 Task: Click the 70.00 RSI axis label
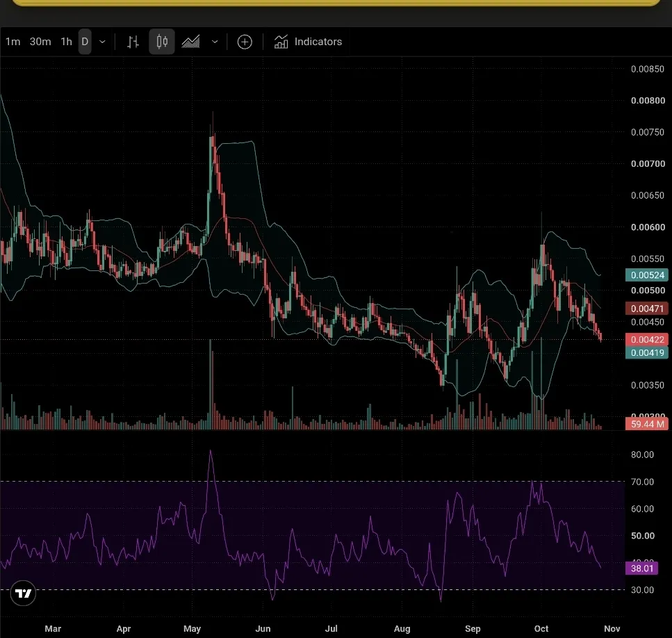[642, 482]
